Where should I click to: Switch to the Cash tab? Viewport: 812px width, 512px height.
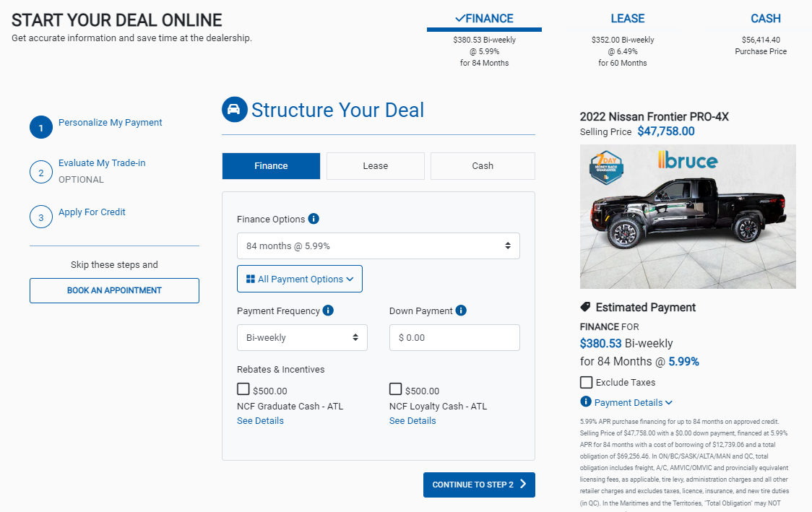(483, 166)
